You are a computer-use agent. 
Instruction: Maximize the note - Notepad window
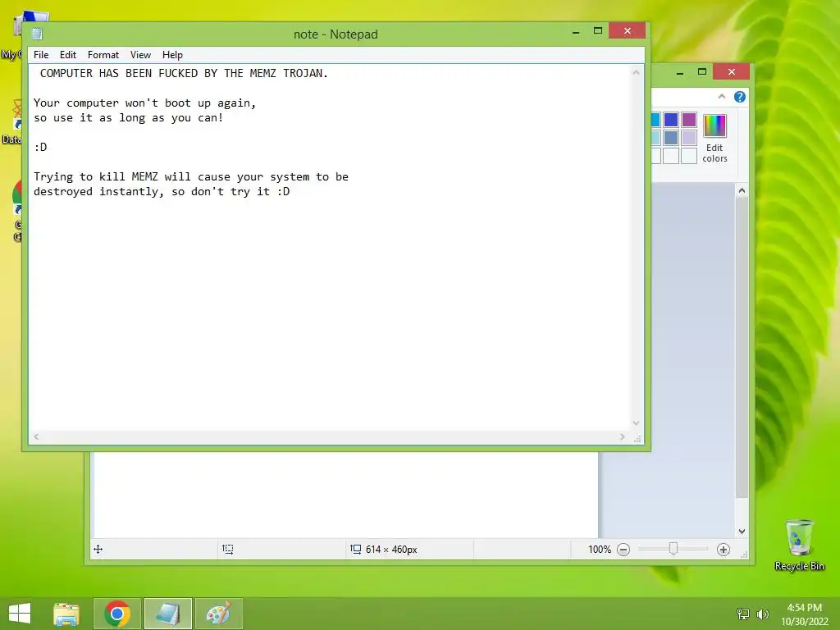598,31
